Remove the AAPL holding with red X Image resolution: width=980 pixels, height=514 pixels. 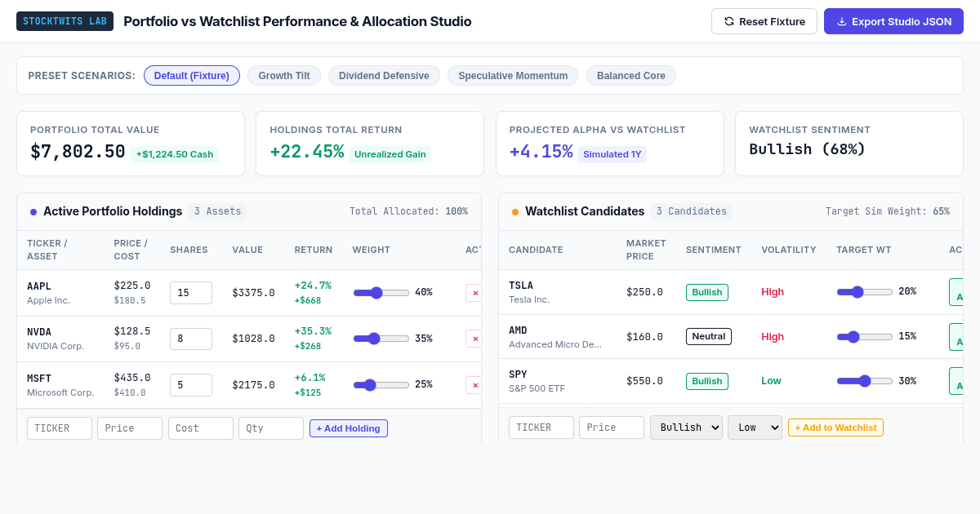[474, 293]
